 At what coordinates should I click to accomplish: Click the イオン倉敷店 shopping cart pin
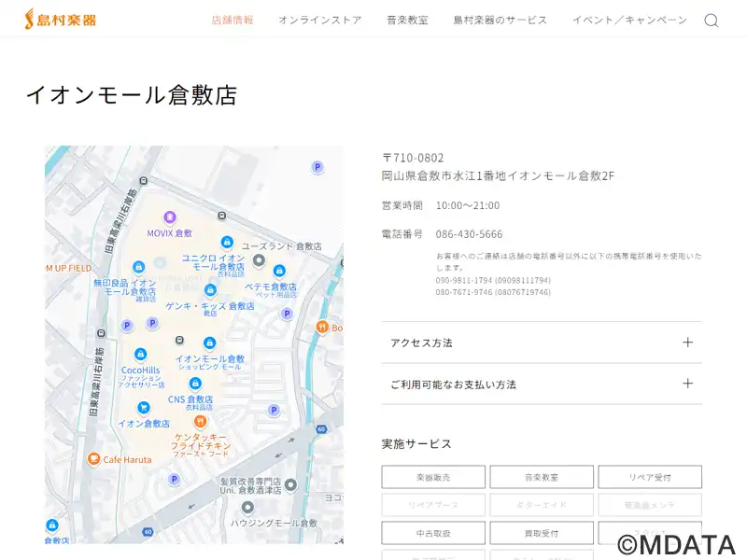point(144,408)
